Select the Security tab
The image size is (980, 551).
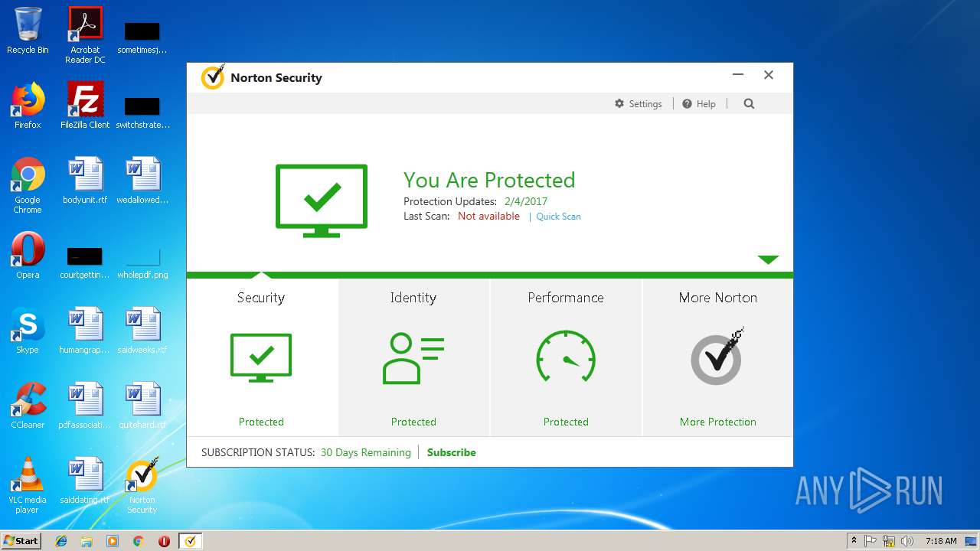click(262, 357)
